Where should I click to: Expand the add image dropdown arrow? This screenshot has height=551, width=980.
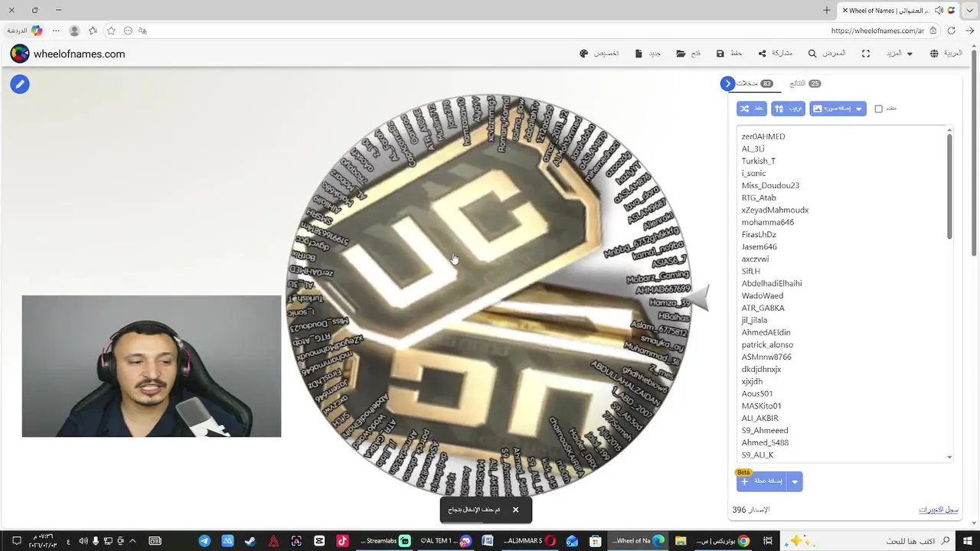click(859, 109)
